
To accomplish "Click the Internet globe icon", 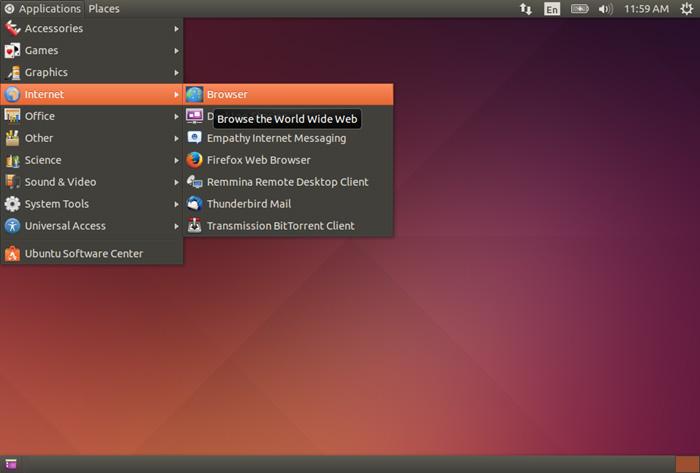I will 12,94.
